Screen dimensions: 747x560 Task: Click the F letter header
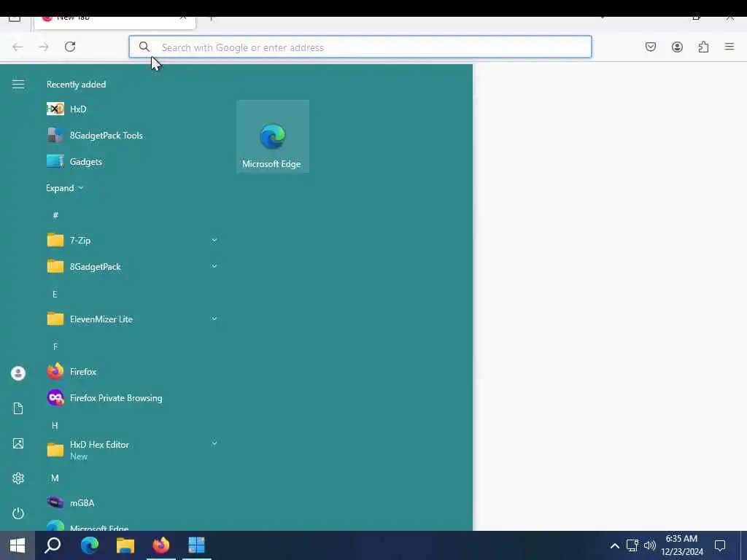55,346
